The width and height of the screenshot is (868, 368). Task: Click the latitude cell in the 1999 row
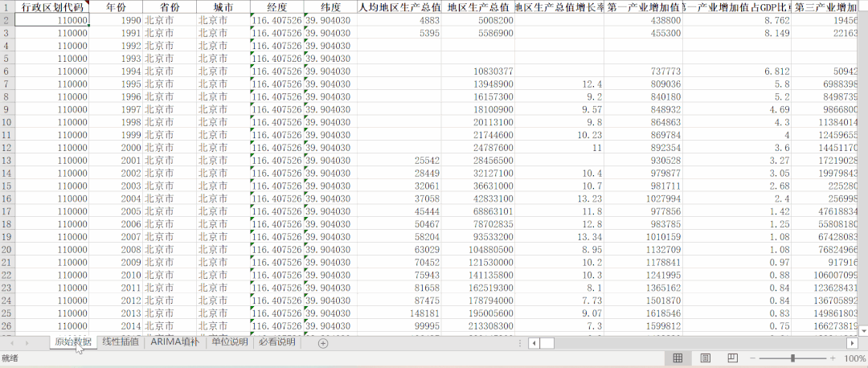pos(330,135)
